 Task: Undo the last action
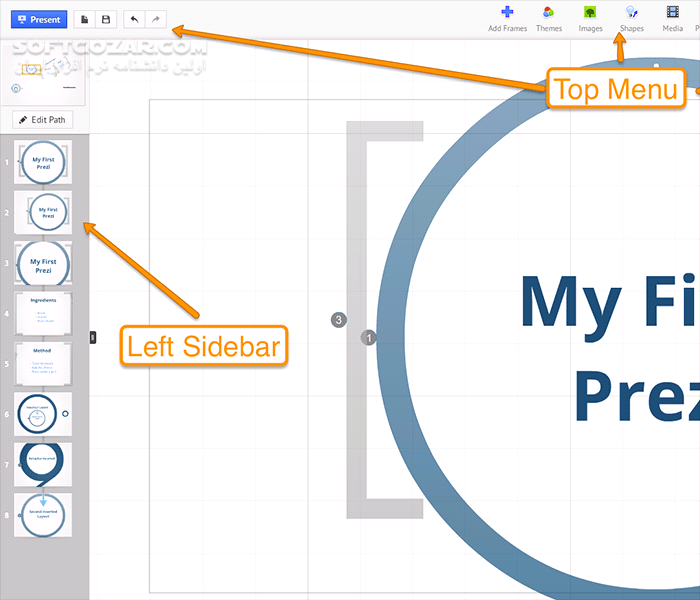(x=134, y=20)
